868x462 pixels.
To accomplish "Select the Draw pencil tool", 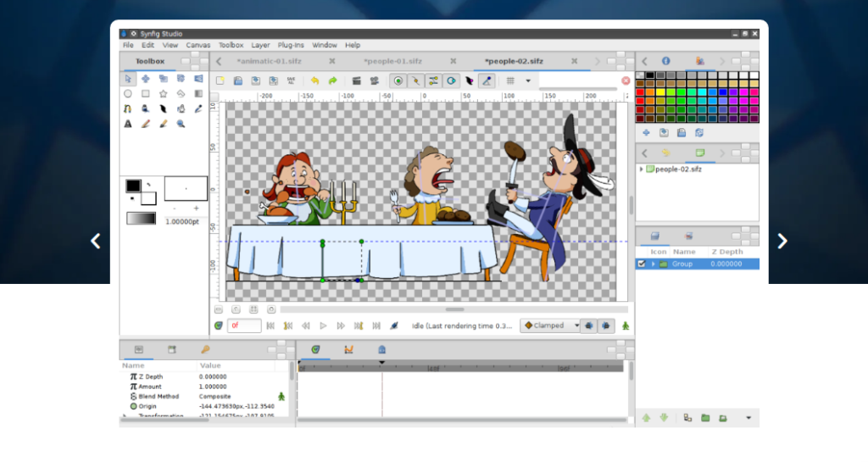I will 146,124.
